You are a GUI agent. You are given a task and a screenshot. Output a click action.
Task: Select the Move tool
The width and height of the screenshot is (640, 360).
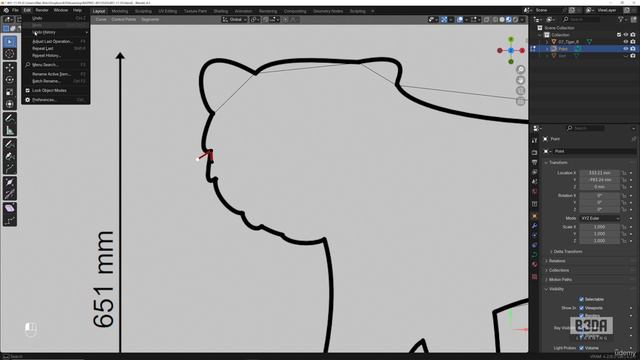coord(10,68)
